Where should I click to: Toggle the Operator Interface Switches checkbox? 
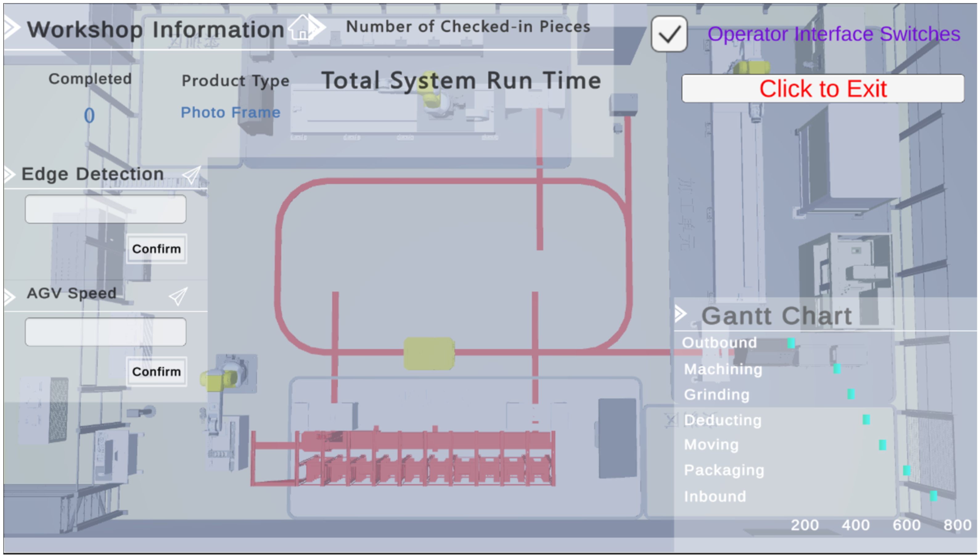[669, 34]
